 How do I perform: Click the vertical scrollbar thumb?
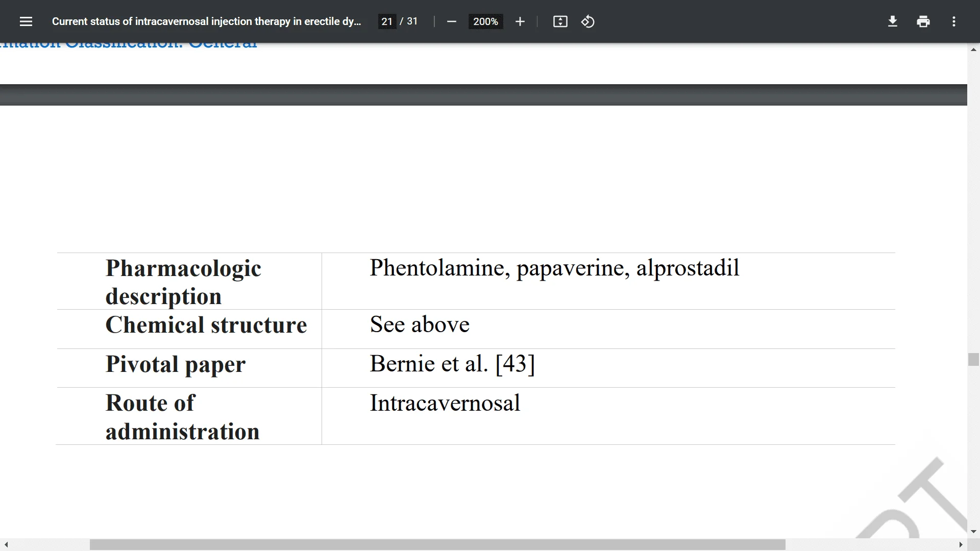pos(973,360)
